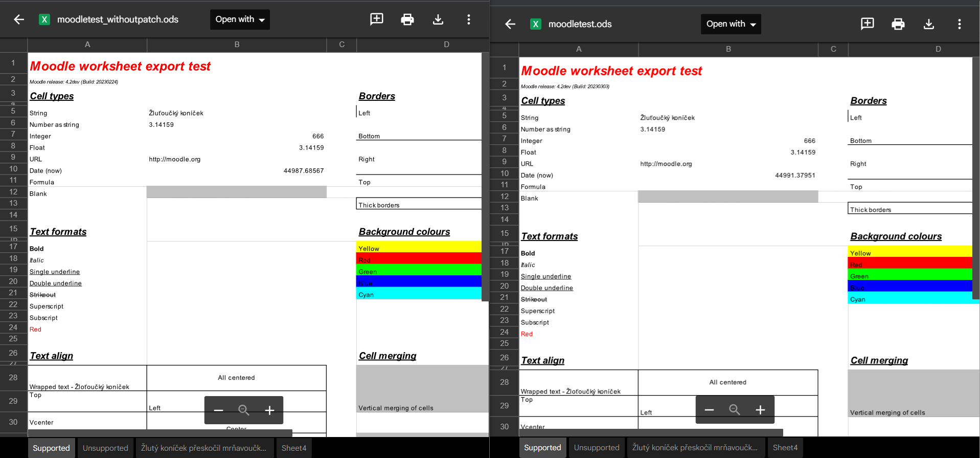Image resolution: width=980 pixels, height=458 pixels.
Task: Click Red background cell in right sheet
Action: tap(910, 263)
